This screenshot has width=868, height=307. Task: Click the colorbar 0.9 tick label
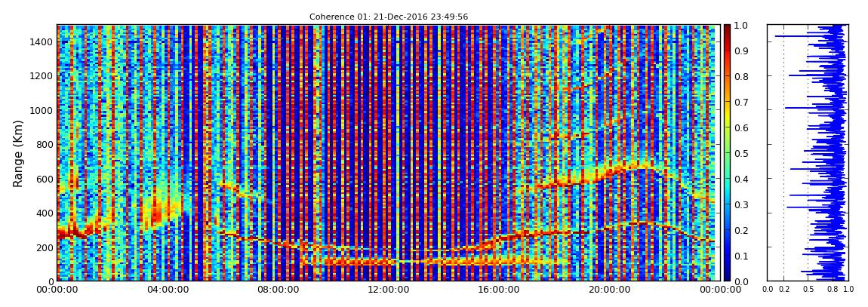click(x=740, y=51)
